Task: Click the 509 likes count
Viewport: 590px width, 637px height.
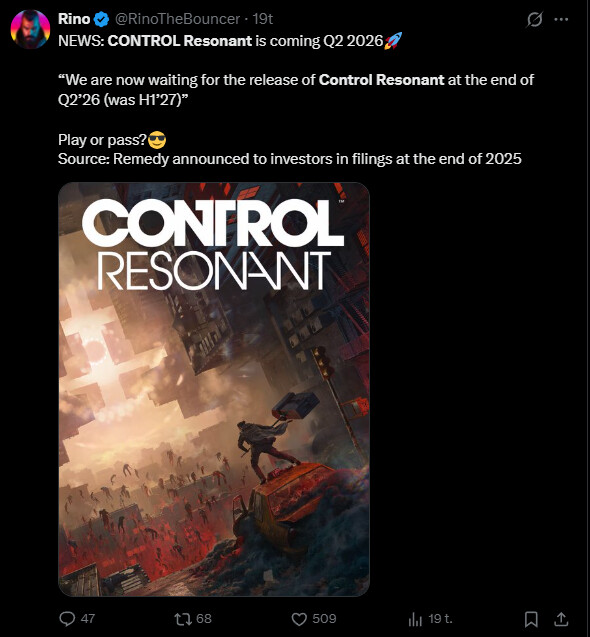Action: [x=324, y=619]
